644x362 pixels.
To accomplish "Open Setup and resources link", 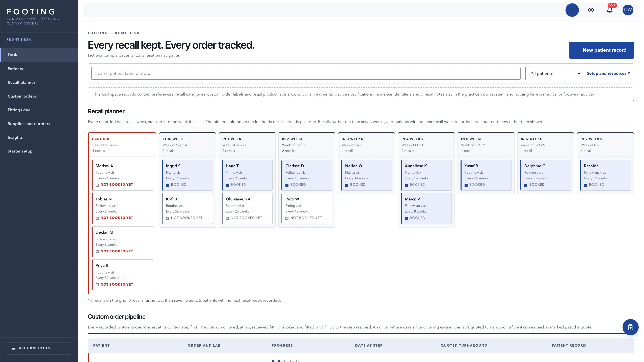I will [x=608, y=73].
